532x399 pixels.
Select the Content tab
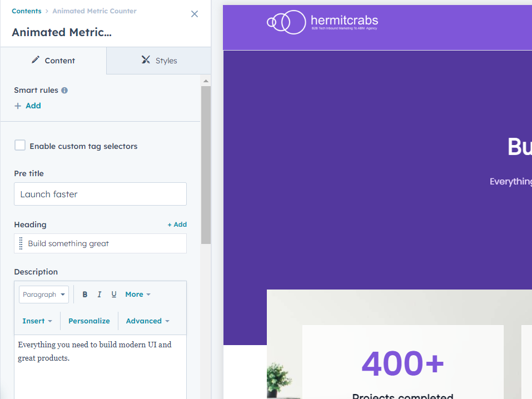tap(53, 61)
